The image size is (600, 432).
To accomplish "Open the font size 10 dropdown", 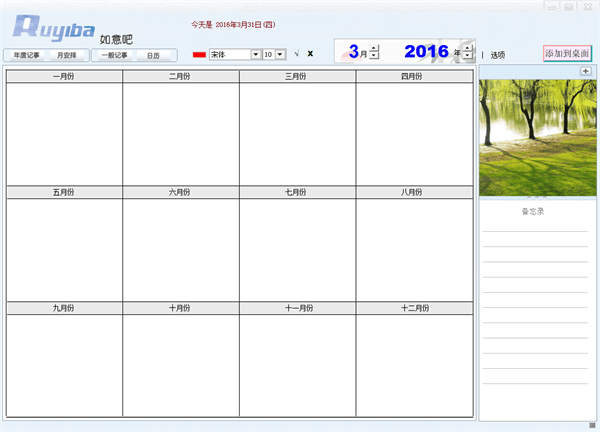I will coord(281,54).
